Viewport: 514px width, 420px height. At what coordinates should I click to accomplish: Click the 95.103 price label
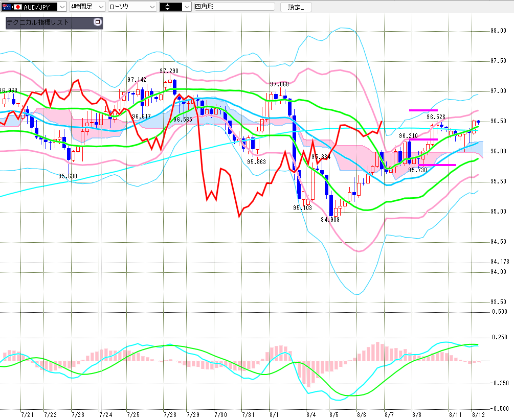[303, 208]
